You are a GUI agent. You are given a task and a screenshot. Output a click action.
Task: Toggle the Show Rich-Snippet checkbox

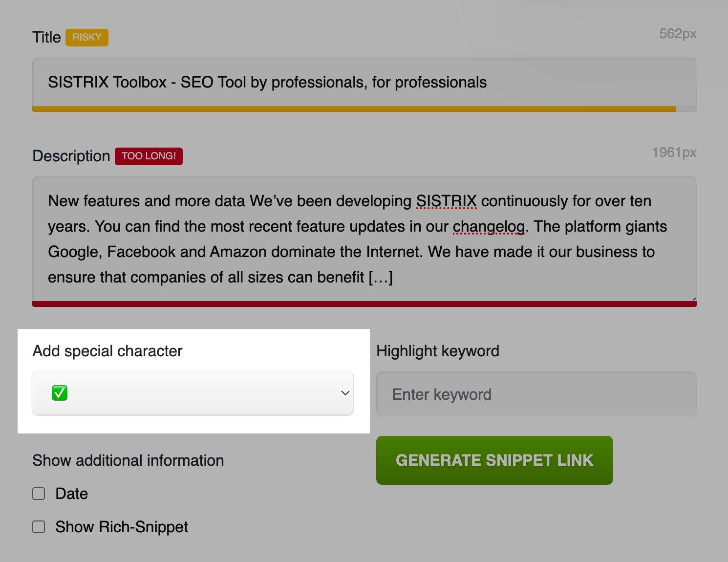click(39, 527)
